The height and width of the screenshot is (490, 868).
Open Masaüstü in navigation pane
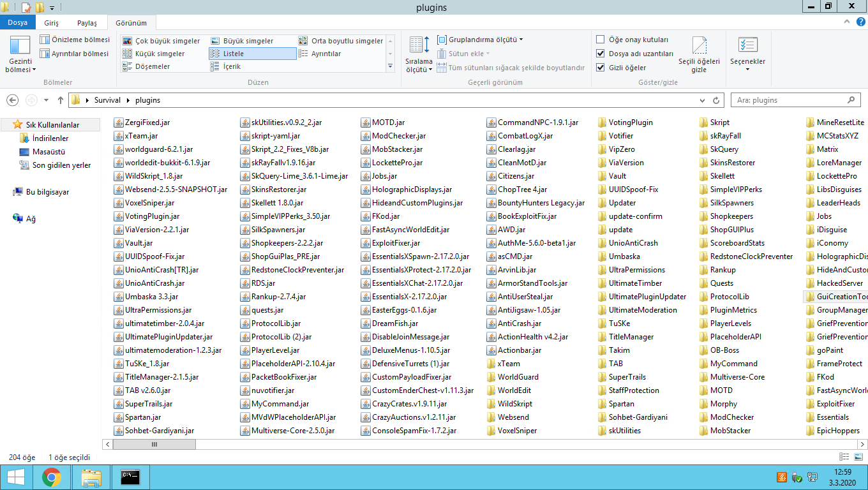pyautogui.click(x=49, y=152)
